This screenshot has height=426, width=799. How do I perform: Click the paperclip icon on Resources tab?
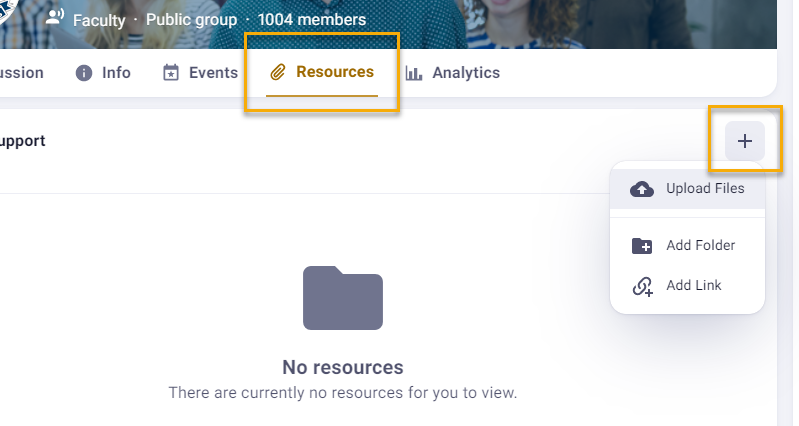click(x=279, y=72)
